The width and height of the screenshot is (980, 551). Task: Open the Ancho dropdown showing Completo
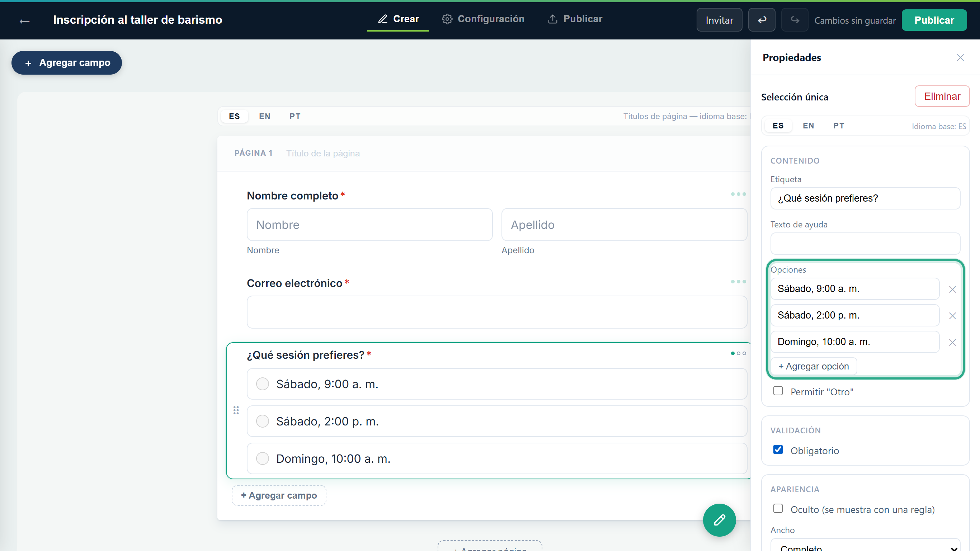click(865, 545)
